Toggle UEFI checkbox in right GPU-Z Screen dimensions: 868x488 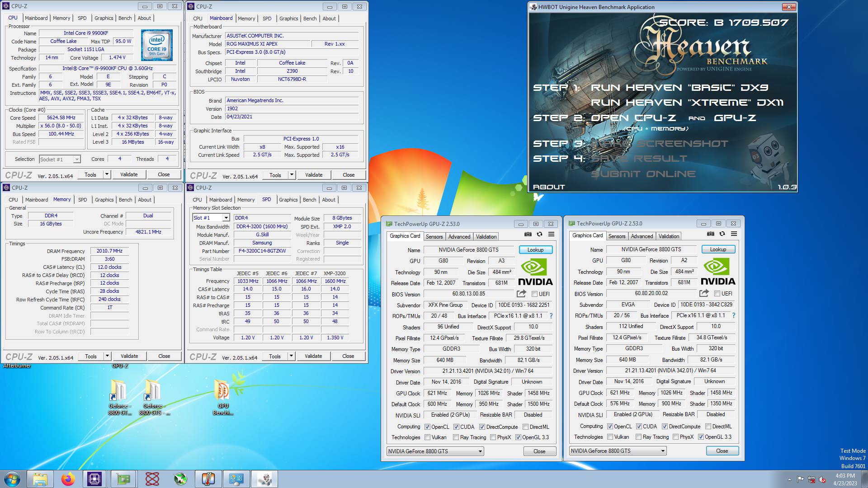pyautogui.click(x=717, y=294)
